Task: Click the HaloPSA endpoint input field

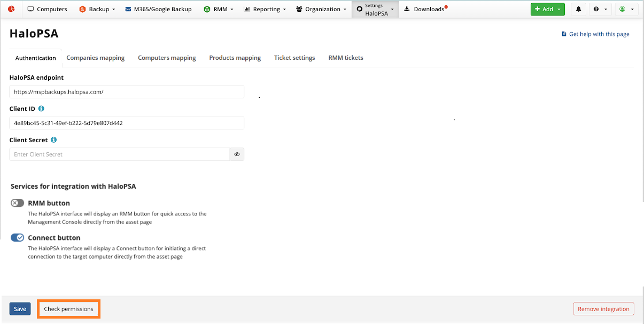Action: pos(127,92)
